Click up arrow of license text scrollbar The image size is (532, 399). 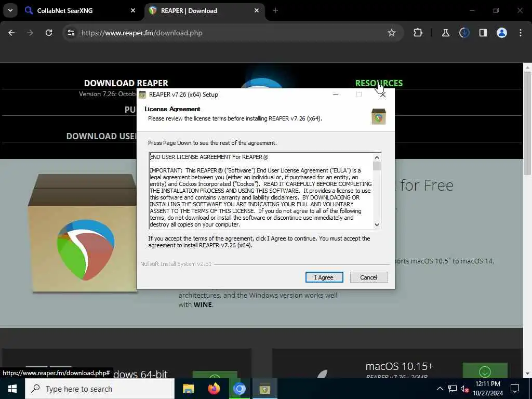coord(377,157)
